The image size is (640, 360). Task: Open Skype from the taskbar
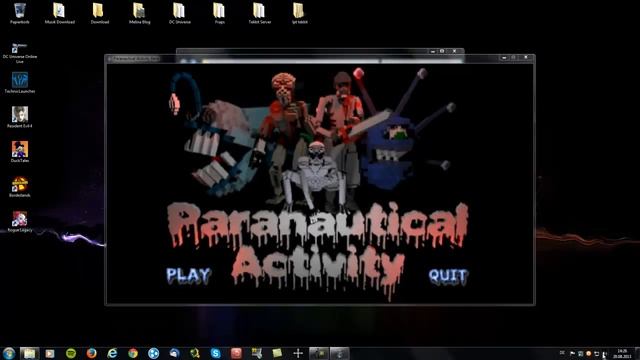coord(216,353)
